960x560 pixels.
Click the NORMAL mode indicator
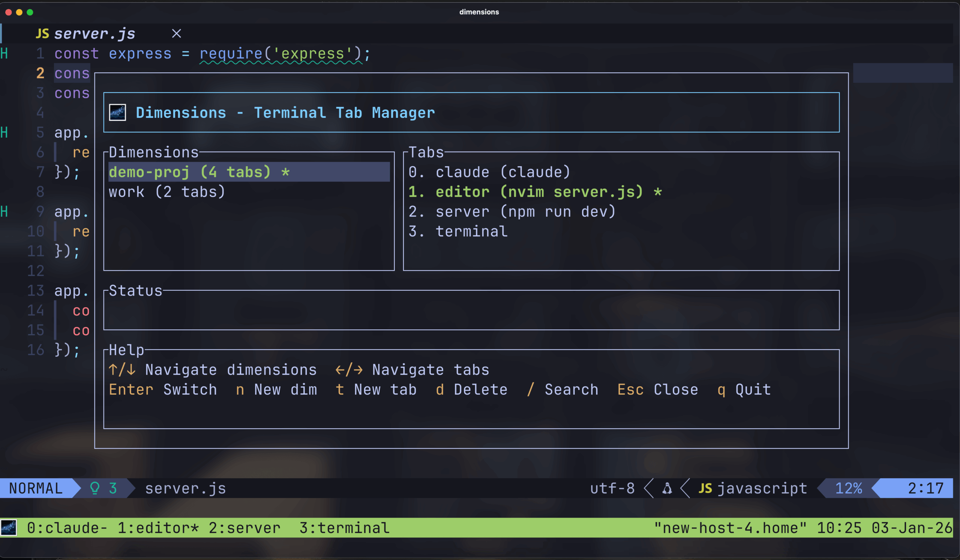[36, 488]
